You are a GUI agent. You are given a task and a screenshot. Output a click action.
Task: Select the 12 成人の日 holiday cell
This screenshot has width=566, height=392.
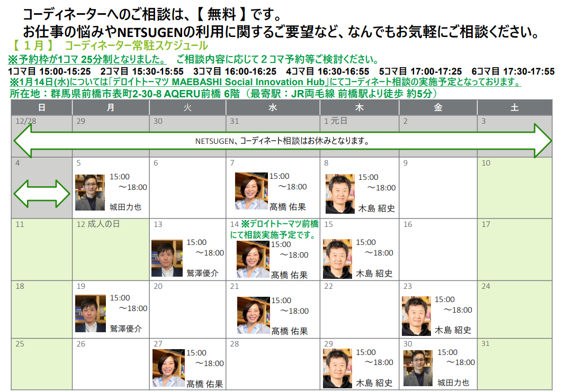[x=111, y=249]
